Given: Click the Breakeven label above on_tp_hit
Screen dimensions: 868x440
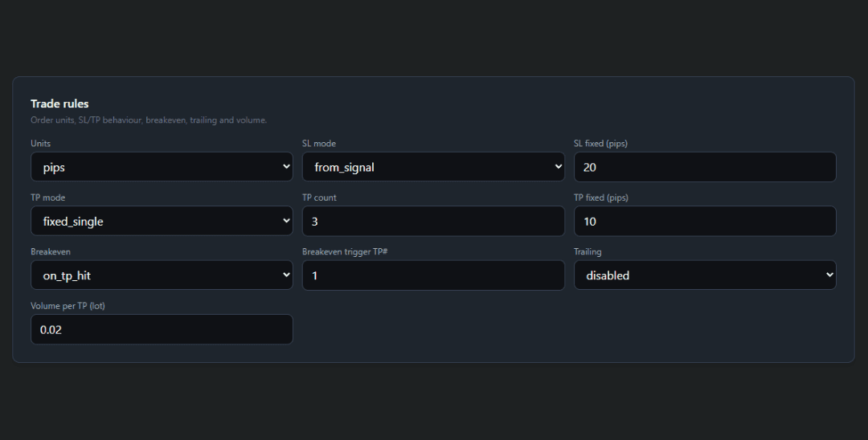Looking at the screenshot, I should click(x=51, y=251).
